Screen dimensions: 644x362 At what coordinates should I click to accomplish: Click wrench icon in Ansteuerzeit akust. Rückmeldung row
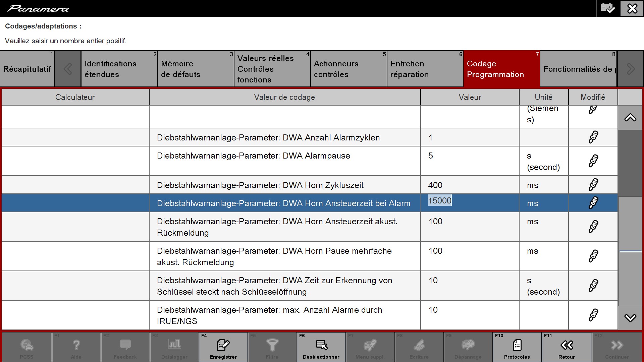pos(593,227)
